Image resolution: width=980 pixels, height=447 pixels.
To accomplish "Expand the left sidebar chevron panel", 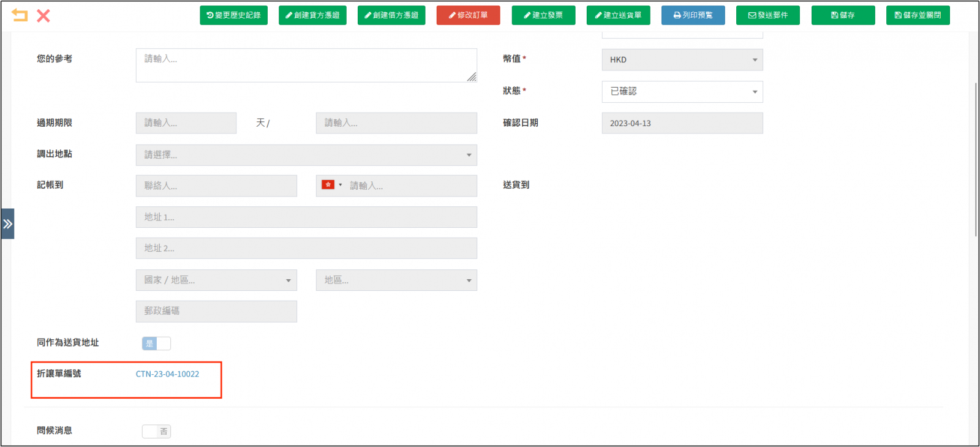I will tap(7, 224).
